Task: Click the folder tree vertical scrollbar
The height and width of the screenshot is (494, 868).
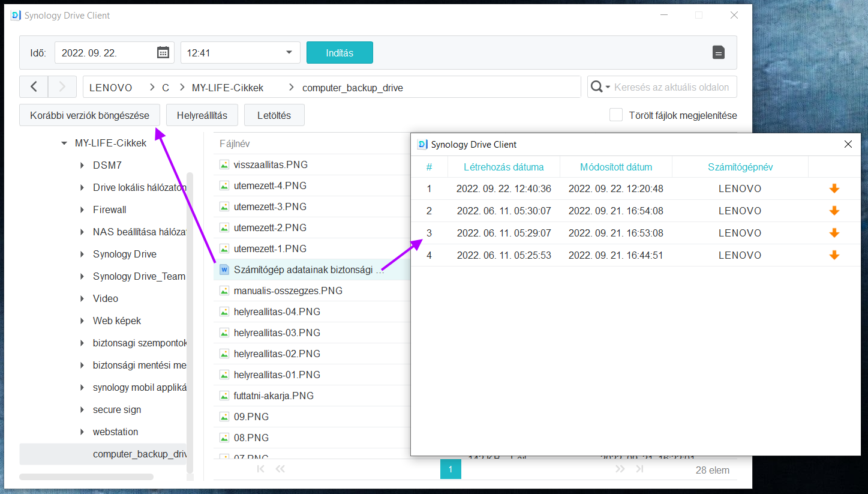Action: coord(190,324)
